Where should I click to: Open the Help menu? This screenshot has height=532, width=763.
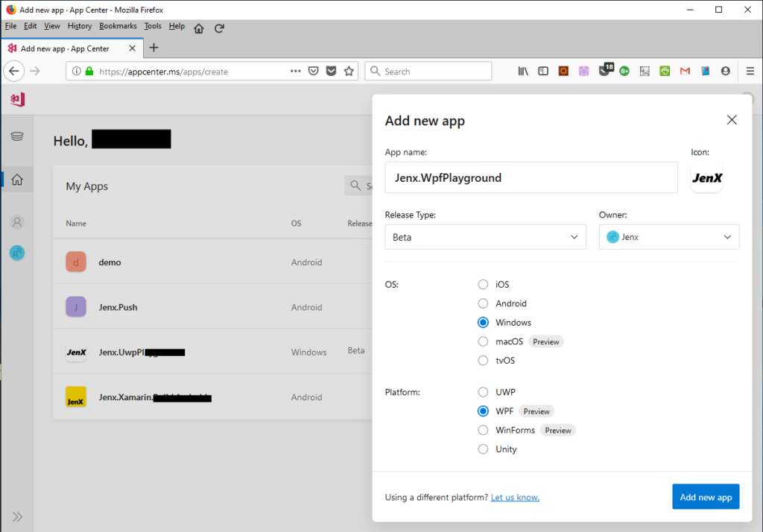click(177, 26)
